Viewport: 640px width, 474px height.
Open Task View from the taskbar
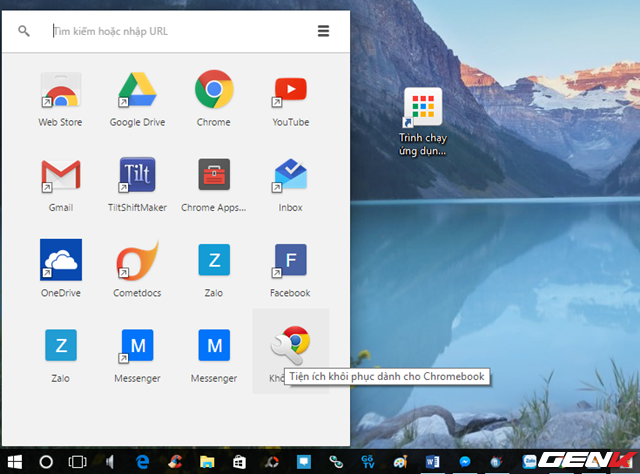77,462
